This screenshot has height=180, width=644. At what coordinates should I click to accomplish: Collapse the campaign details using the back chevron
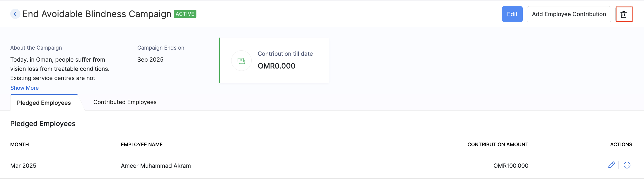click(x=15, y=14)
